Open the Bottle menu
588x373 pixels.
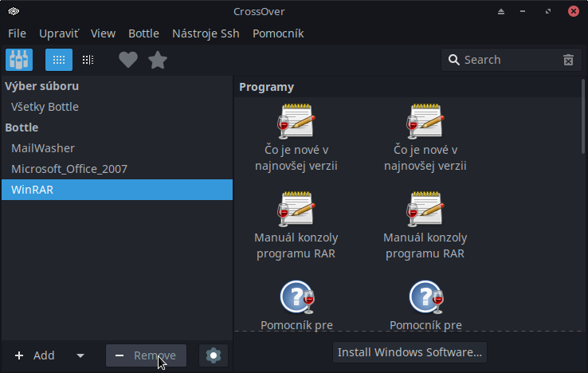(143, 33)
